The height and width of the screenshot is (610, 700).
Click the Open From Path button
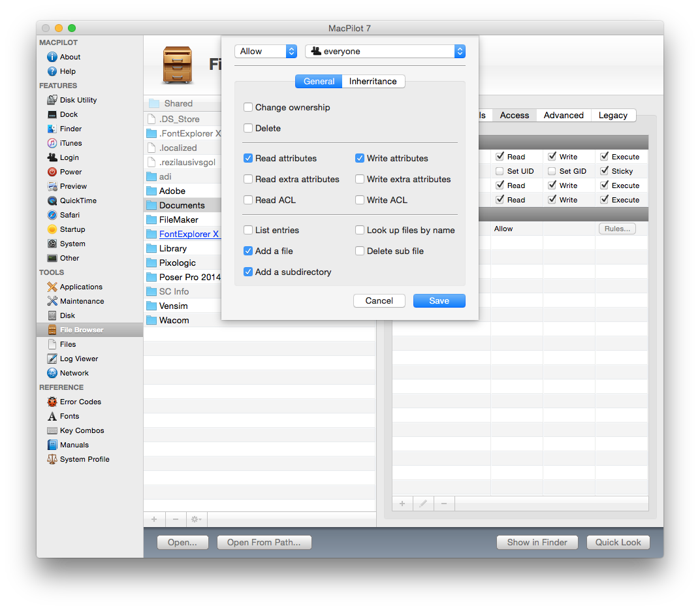pyautogui.click(x=264, y=542)
